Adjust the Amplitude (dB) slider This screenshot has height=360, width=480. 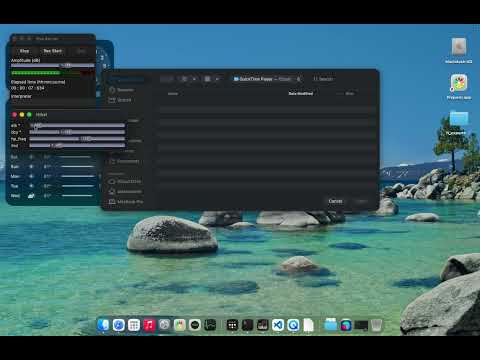(53, 66)
